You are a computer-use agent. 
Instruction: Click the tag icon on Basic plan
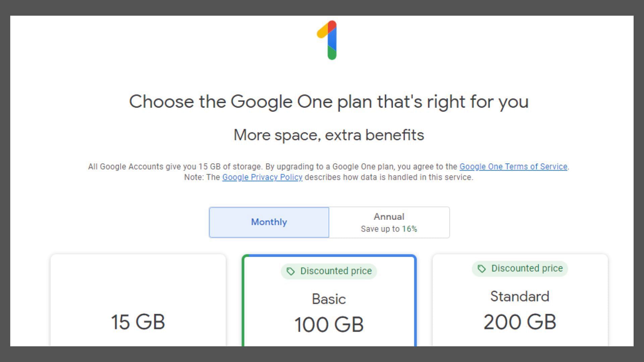point(291,271)
